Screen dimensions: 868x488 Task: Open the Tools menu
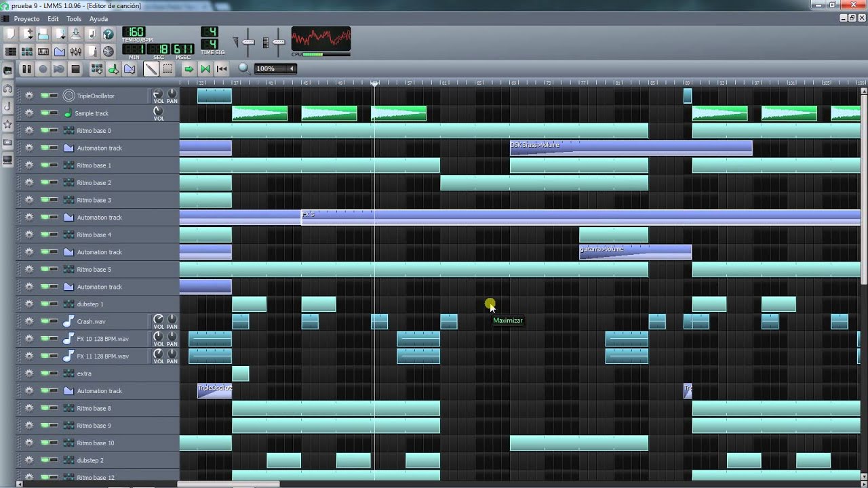pyautogui.click(x=74, y=19)
